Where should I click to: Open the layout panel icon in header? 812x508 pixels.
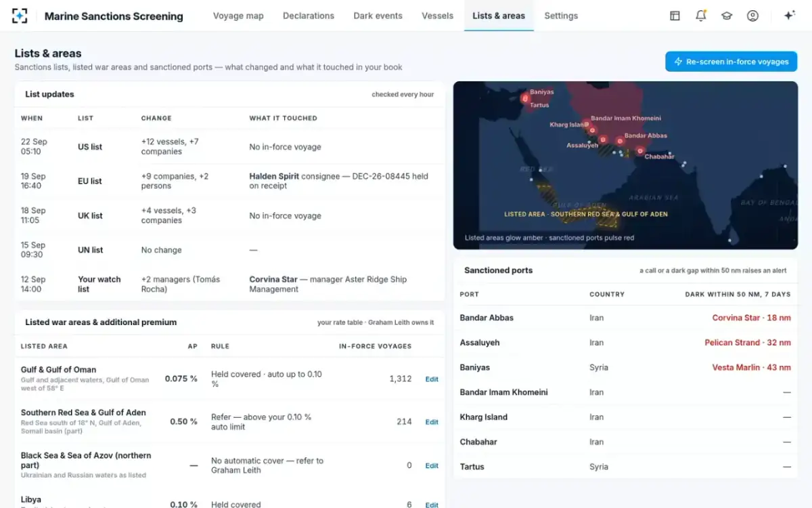tap(675, 16)
